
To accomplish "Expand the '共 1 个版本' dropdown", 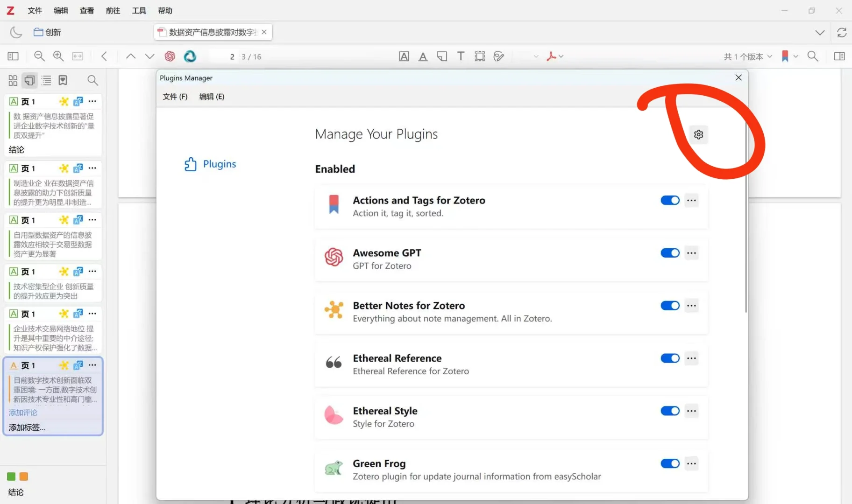I will [x=748, y=56].
